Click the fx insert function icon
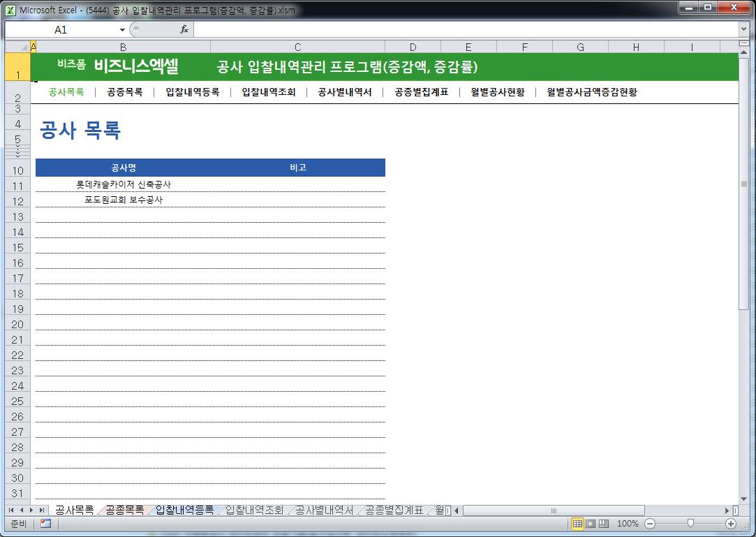The height and width of the screenshot is (537, 756). click(x=184, y=29)
